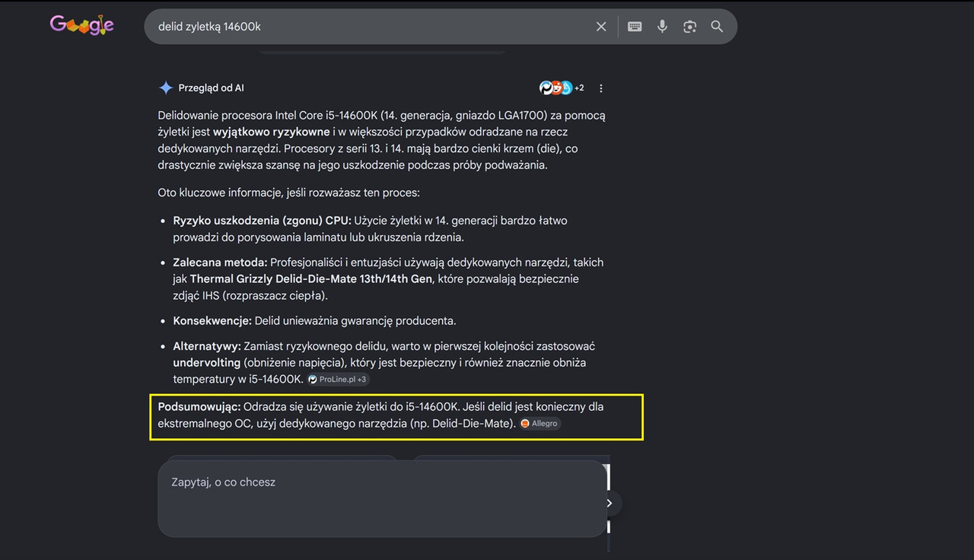
Task: Click the bold word 'undervolting'
Action: pos(207,363)
